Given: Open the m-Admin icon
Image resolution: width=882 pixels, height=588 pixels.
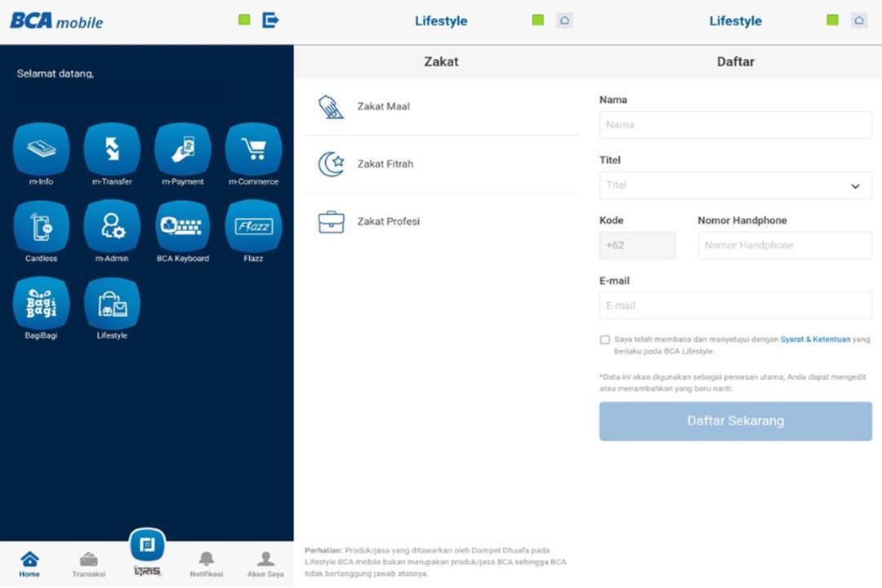Looking at the screenshot, I should pos(112,226).
